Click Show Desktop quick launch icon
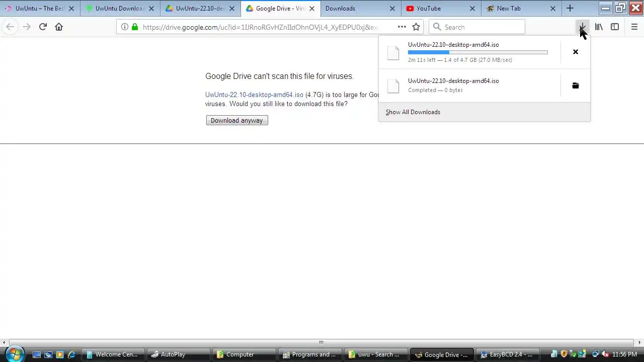This screenshot has height=362, width=644. (x=37, y=354)
